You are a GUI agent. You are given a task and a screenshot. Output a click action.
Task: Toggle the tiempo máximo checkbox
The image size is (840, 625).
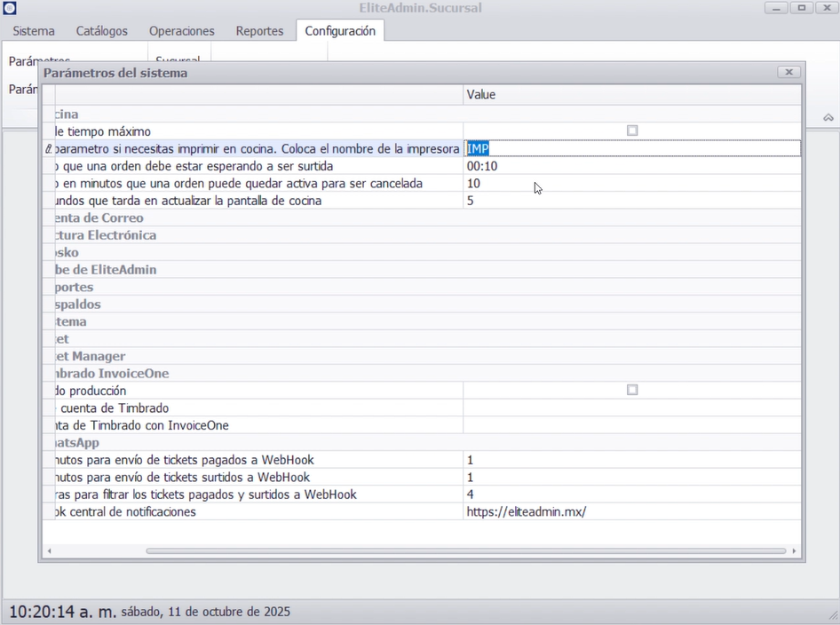click(x=632, y=131)
